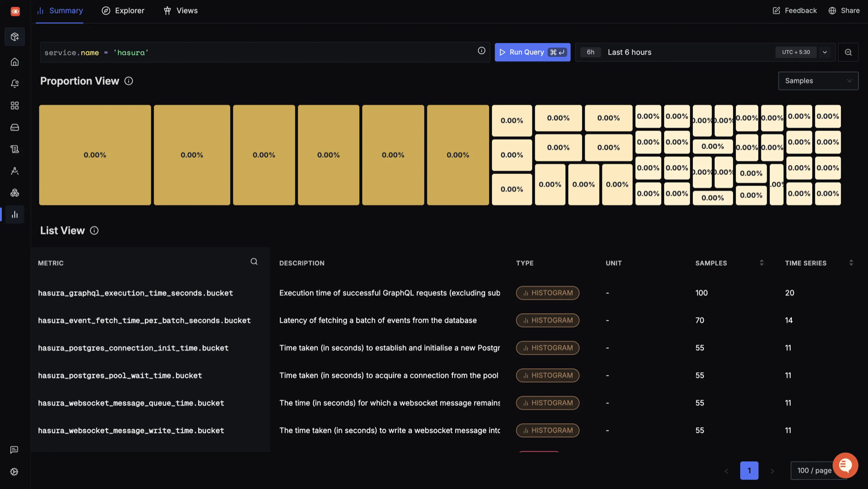Click the query info icon
This screenshot has width=868, height=489.
coord(481,51)
